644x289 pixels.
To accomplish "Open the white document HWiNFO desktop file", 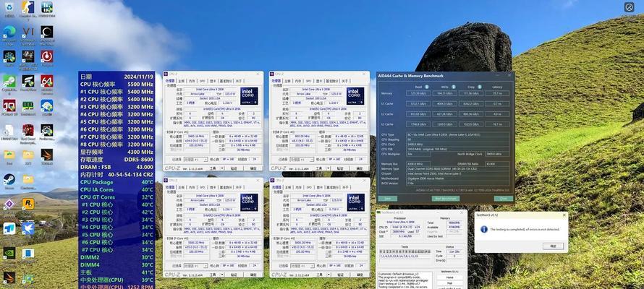I will coord(9,130).
